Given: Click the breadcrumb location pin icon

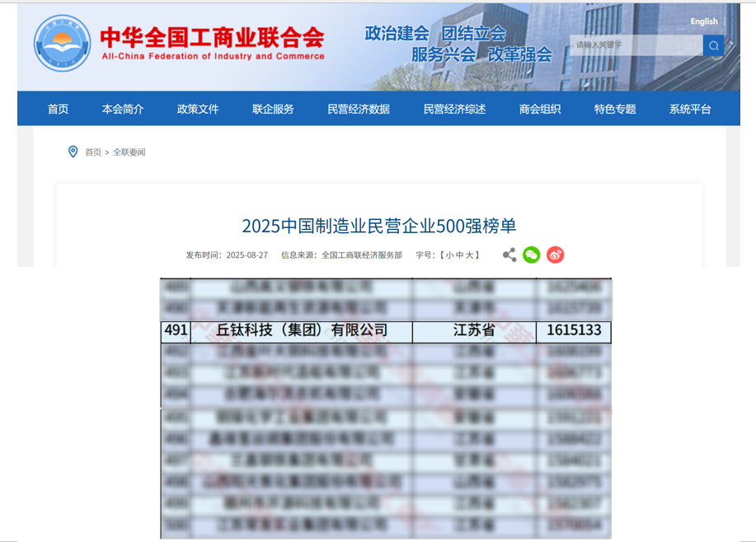Looking at the screenshot, I should point(71,152).
